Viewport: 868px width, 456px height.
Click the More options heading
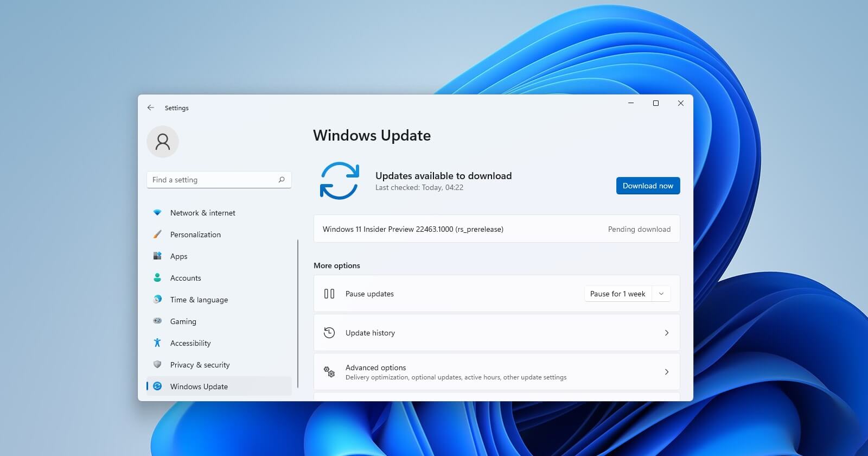tap(337, 265)
